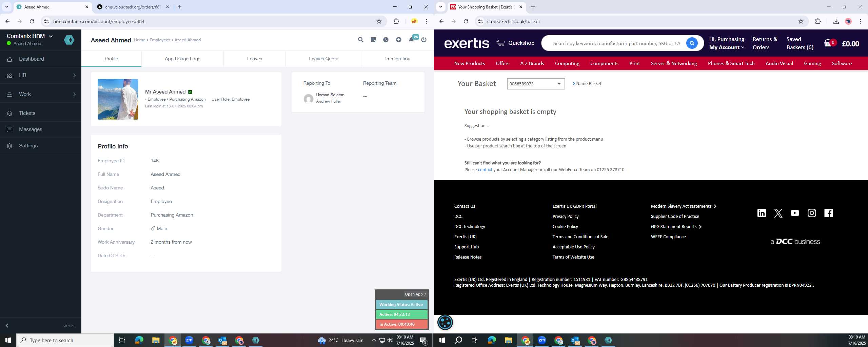Open Outlook on the left taskbar
868x347 pixels.
point(222,340)
